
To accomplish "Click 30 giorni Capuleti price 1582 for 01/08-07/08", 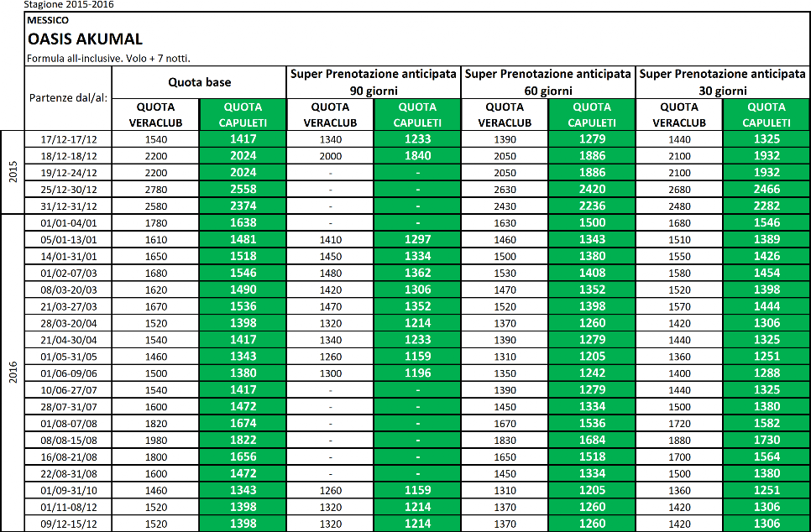I will (x=766, y=423).
